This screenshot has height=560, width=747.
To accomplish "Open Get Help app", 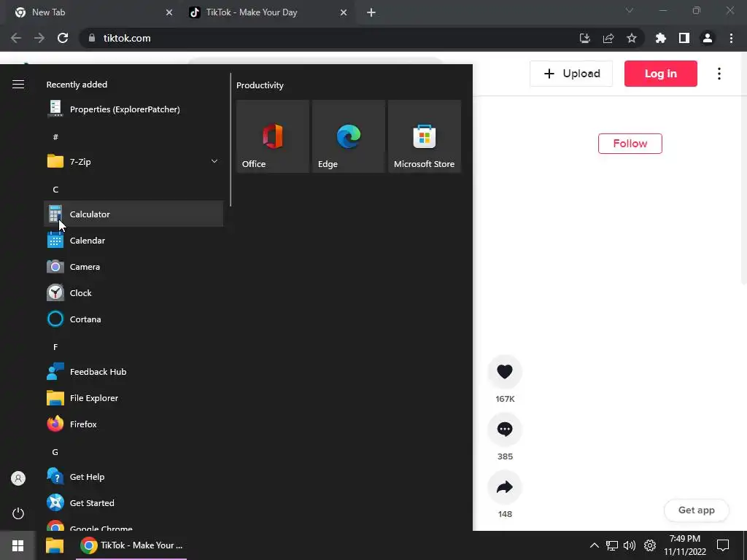I will (133, 477).
